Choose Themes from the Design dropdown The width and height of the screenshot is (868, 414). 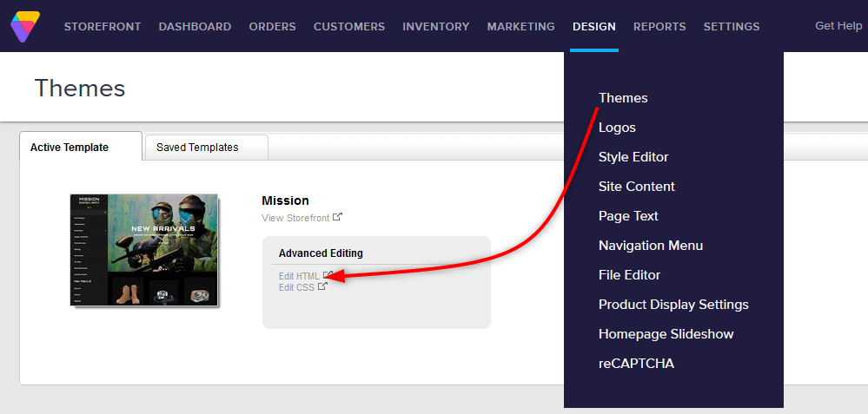click(x=623, y=98)
